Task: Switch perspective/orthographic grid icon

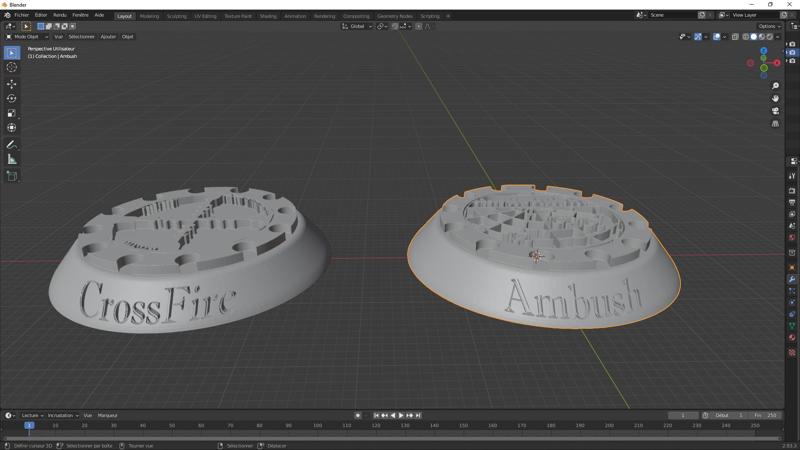Action: tap(775, 124)
